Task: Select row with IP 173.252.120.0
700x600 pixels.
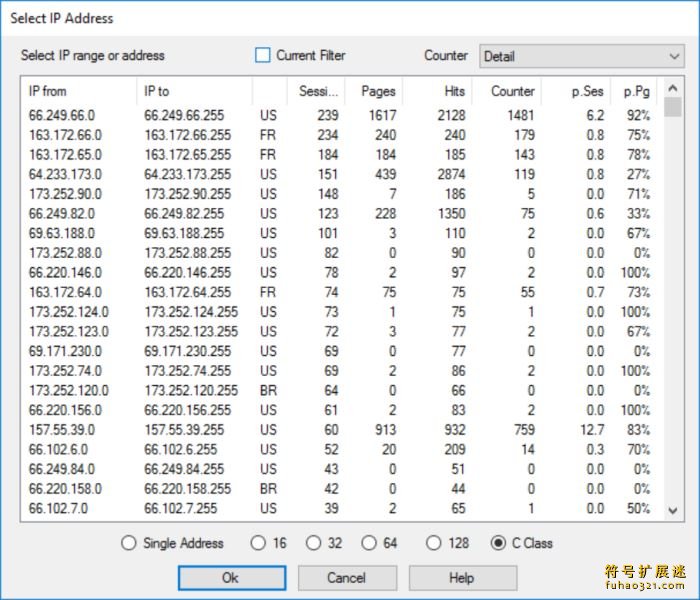Action: [340, 390]
